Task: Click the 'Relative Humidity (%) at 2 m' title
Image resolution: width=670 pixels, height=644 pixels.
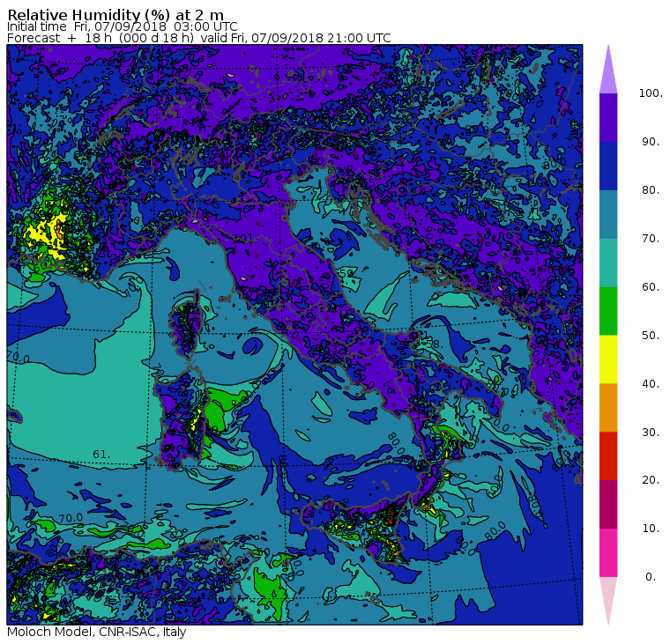Action: 115,15
